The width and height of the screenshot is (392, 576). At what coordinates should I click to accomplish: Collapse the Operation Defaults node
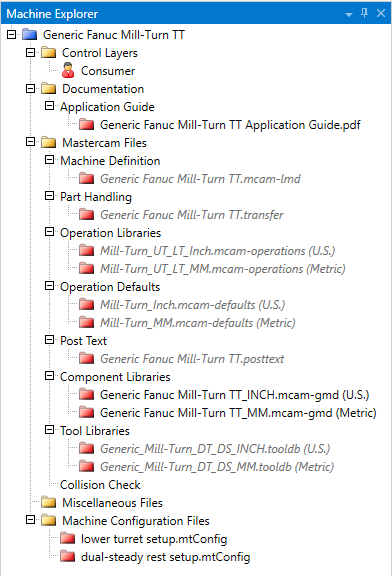click(x=49, y=286)
